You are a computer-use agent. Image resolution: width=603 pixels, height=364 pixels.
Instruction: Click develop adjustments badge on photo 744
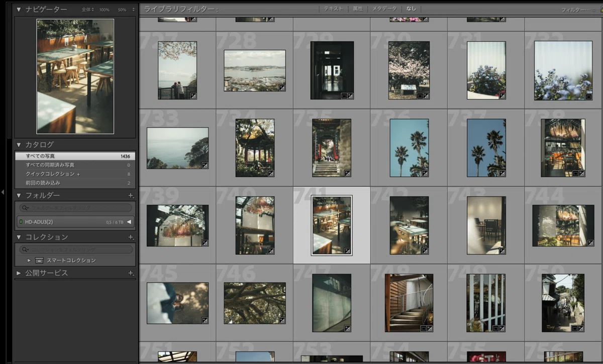pos(590,242)
